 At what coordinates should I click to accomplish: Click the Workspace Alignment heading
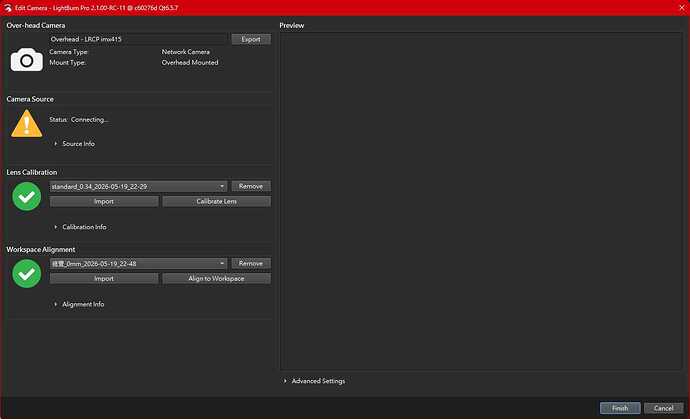tap(40, 249)
